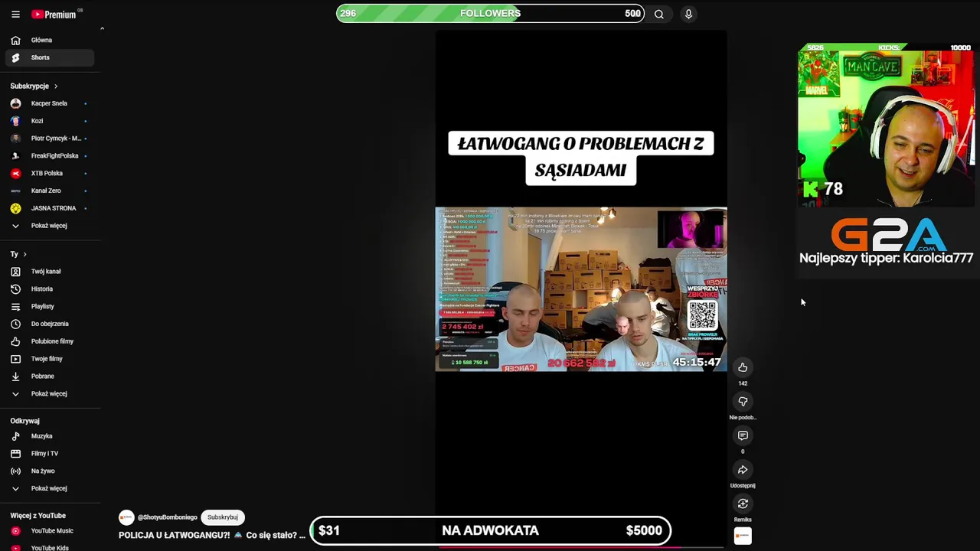Click the Short video frame
This screenshot has width=980, height=551.
(581, 289)
